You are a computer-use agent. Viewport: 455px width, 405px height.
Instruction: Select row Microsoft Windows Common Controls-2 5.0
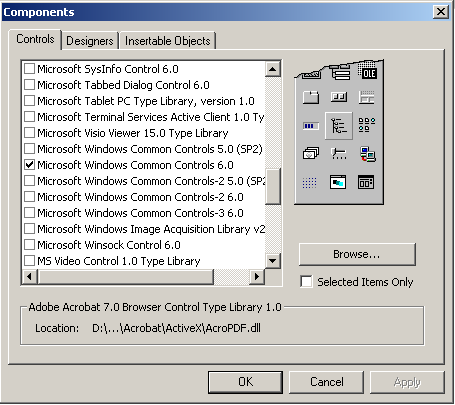coord(144,181)
